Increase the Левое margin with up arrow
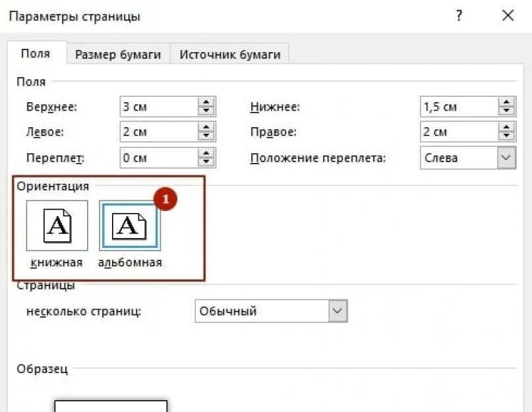532x412 pixels. [206, 127]
